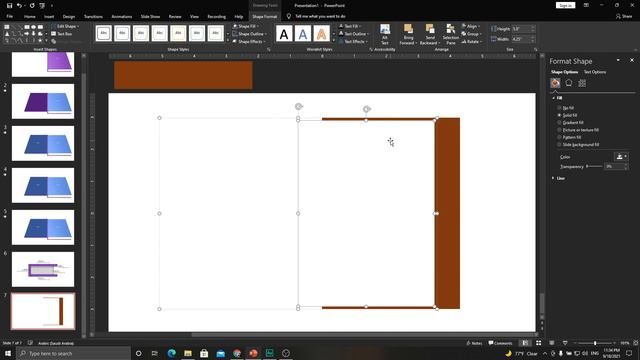
Task: Open Comments pane from status bar
Action: point(500,343)
